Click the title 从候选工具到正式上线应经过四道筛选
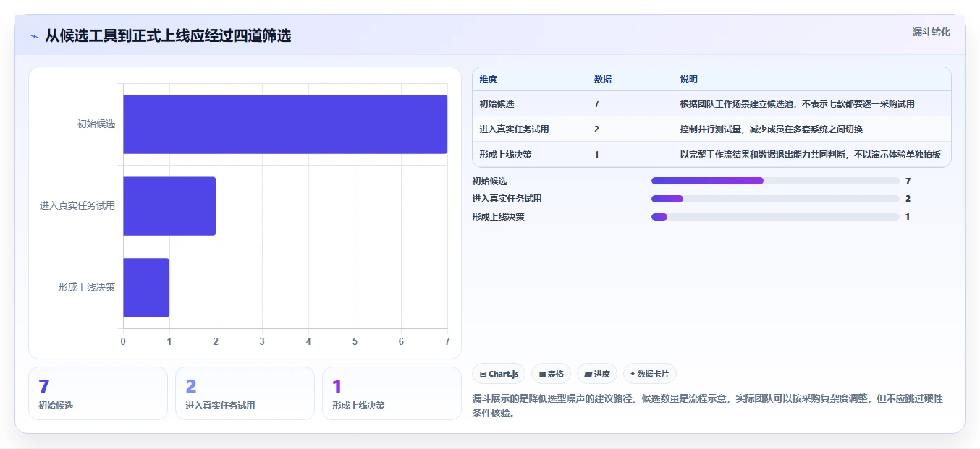The image size is (980, 449). click(x=168, y=35)
